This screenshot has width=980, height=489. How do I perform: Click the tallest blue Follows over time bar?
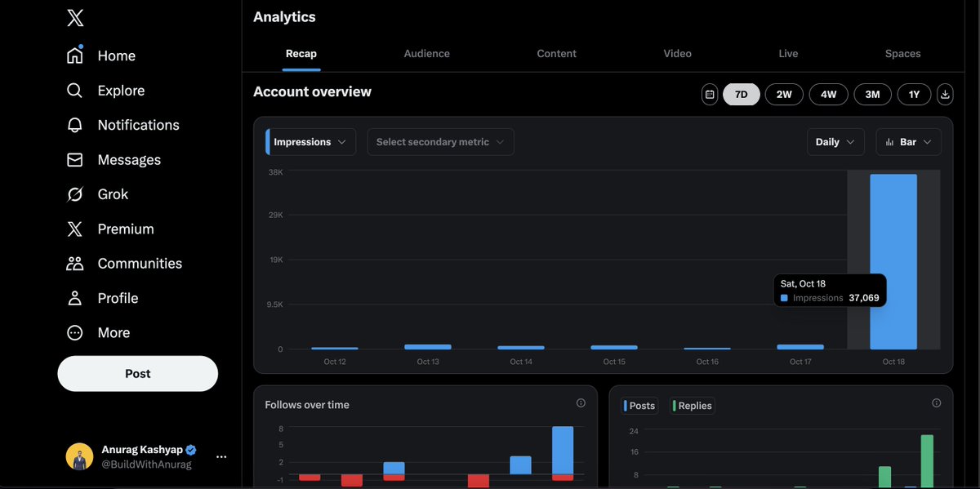[x=563, y=450]
